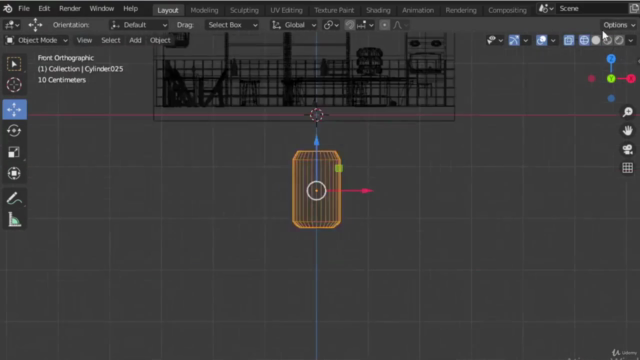The image size is (640, 360).
Task: Activate the Transform tool
Action: 14,173
